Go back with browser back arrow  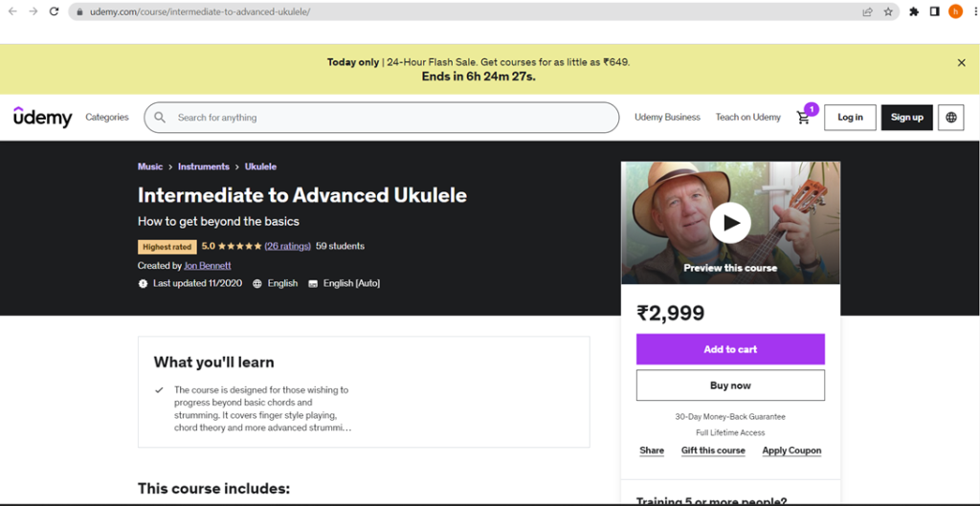[12, 11]
